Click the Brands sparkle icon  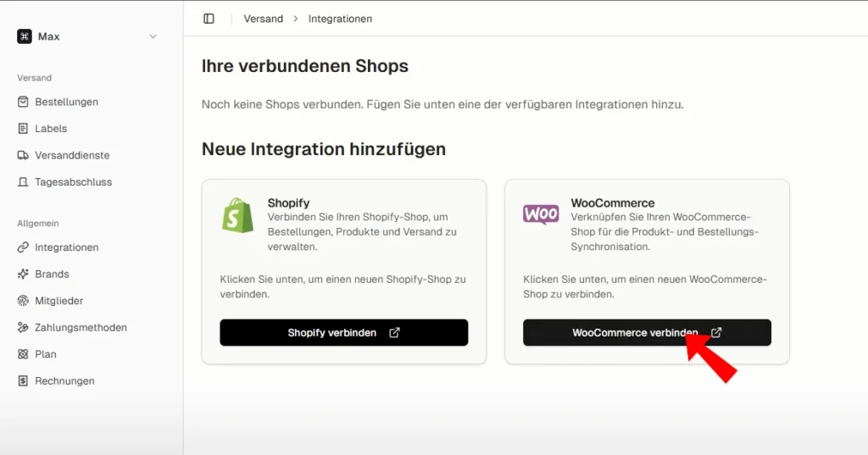point(23,274)
